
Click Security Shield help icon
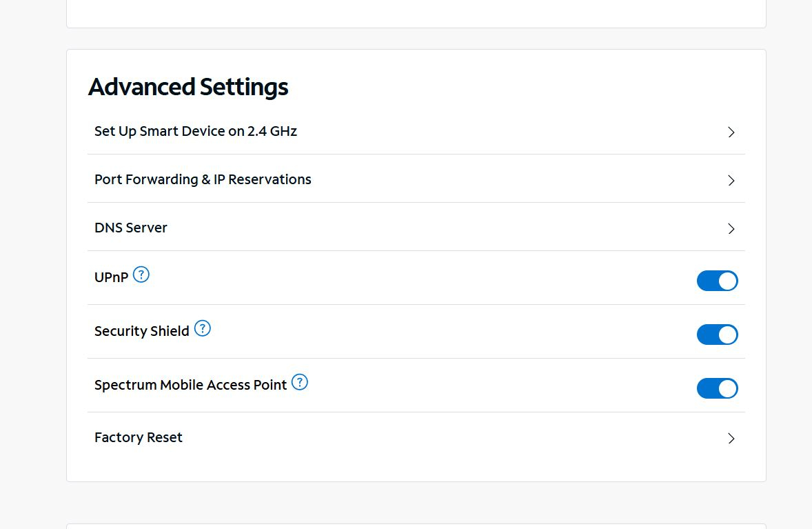202,329
